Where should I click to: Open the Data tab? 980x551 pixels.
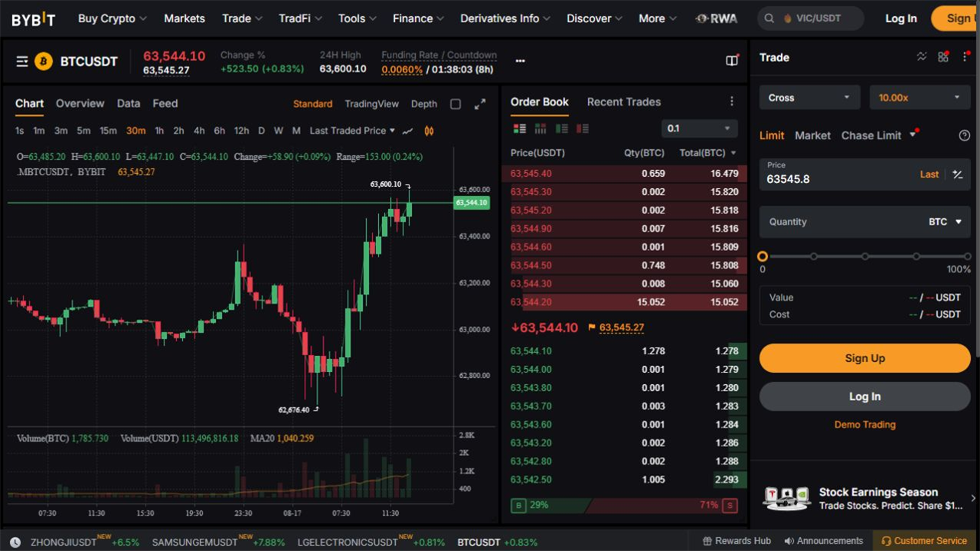point(129,103)
